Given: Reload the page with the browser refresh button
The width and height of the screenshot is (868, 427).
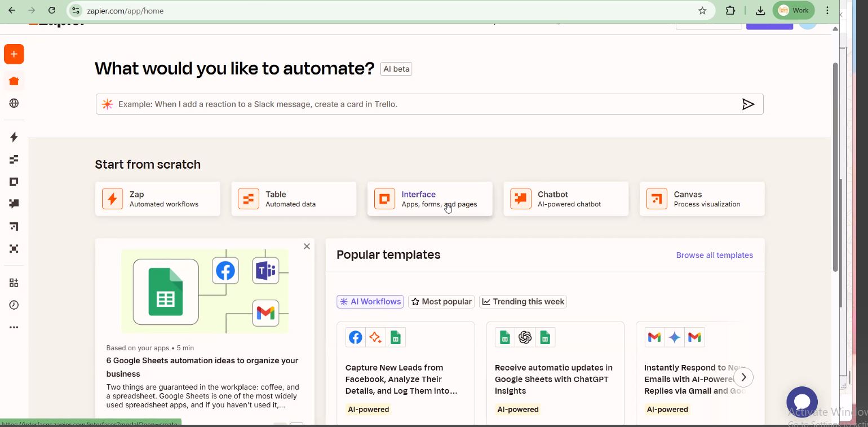Looking at the screenshot, I should point(52,10).
